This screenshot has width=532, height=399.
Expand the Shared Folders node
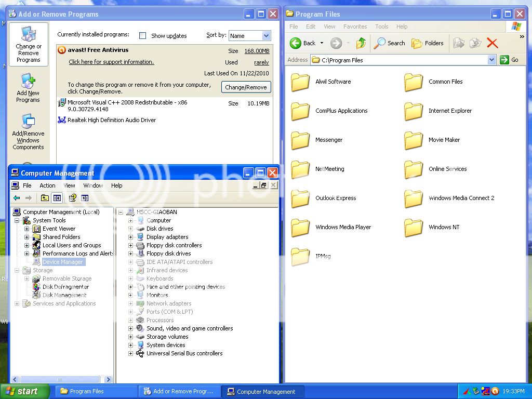tap(26, 237)
